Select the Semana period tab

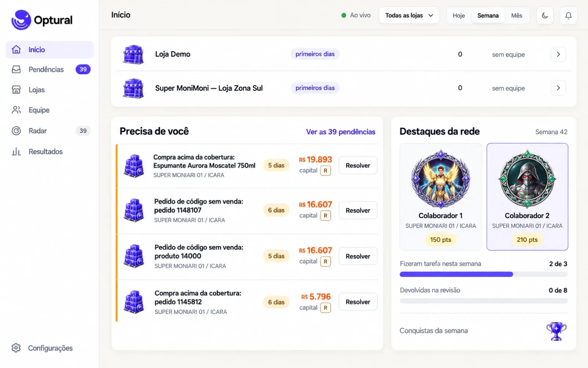click(488, 15)
